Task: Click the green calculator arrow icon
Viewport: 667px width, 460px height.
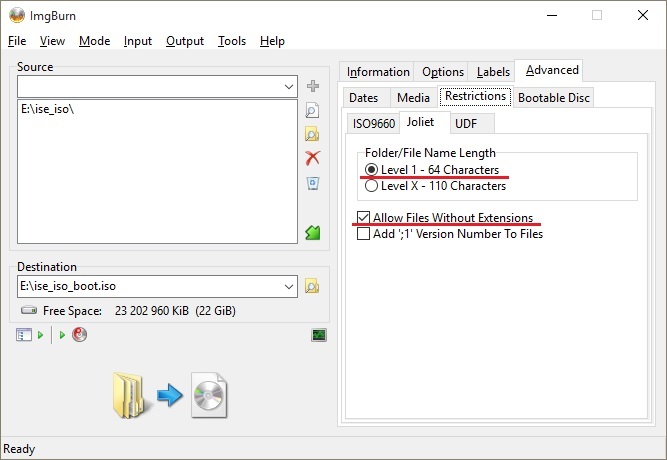Action: [x=313, y=233]
